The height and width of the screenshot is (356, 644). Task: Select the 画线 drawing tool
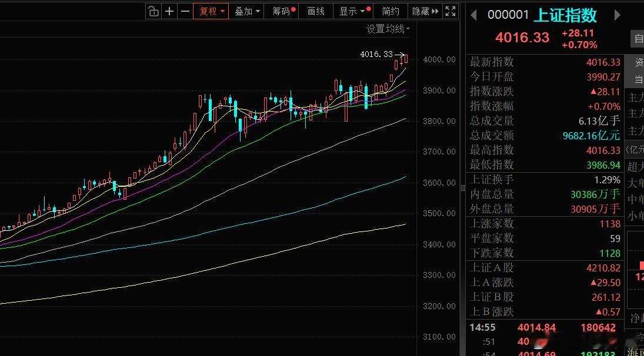pyautogui.click(x=316, y=11)
